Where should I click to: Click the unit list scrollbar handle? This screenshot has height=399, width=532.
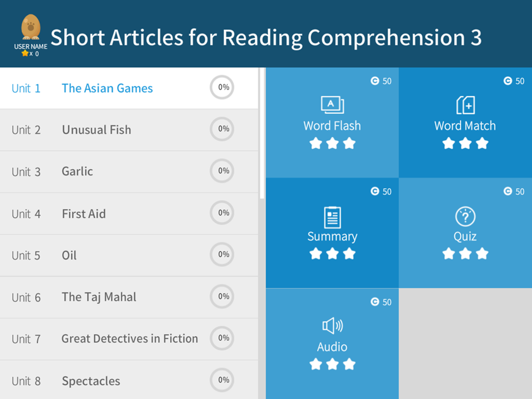click(x=262, y=133)
